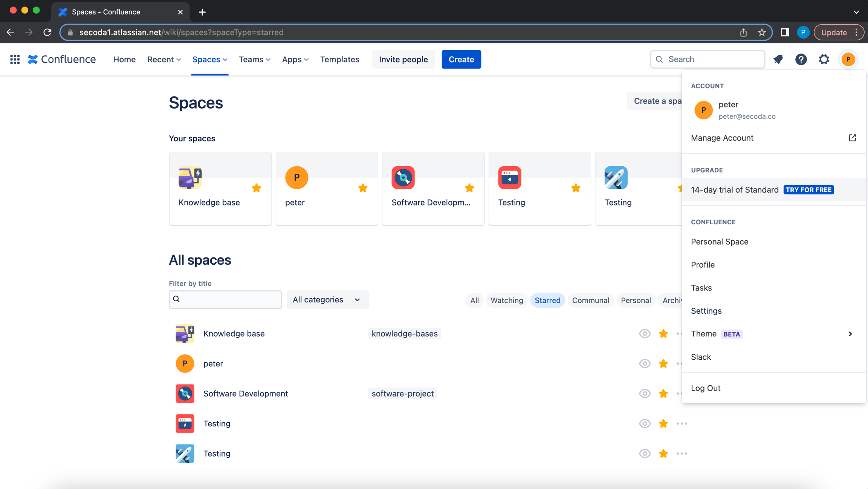
Task: Click the browser bookmark star icon
Action: tap(762, 32)
